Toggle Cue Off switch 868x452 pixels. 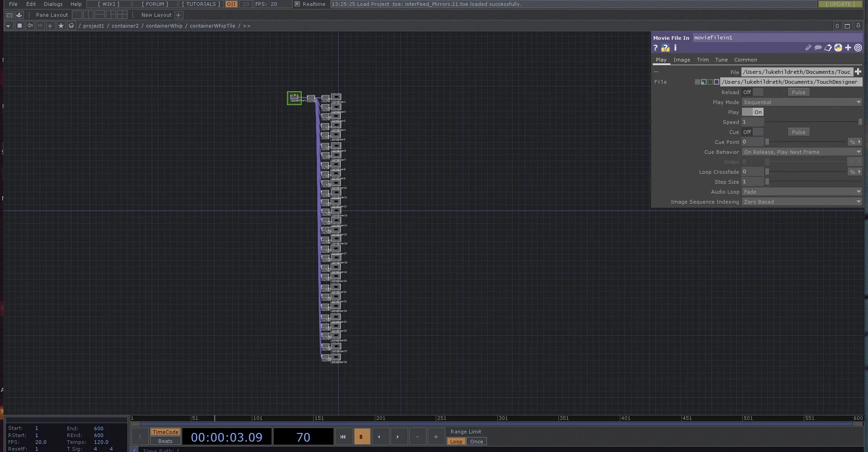[x=752, y=132]
